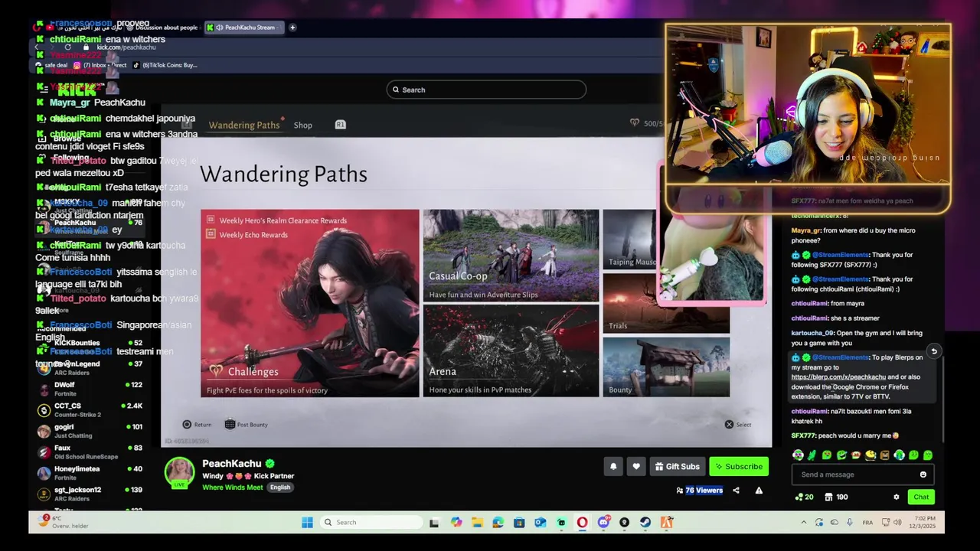Open the Opera browser taskbar icon
Viewport: 980px width, 551px height.
tap(582, 523)
